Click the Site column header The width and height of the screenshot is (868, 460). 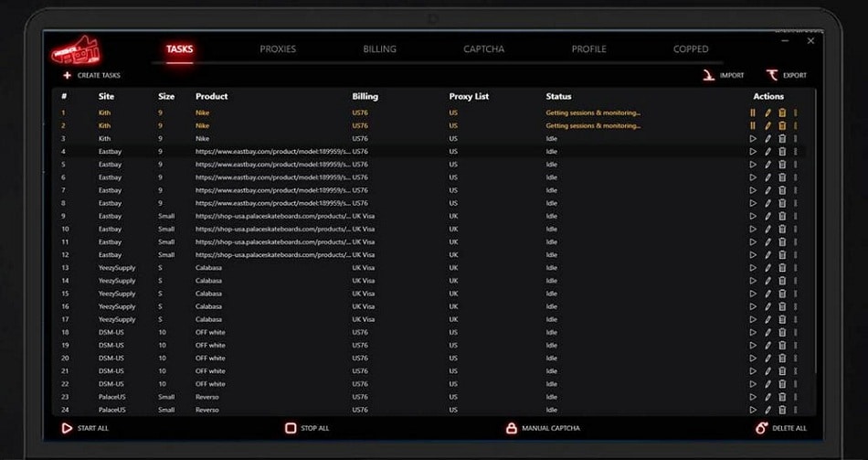(106, 96)
